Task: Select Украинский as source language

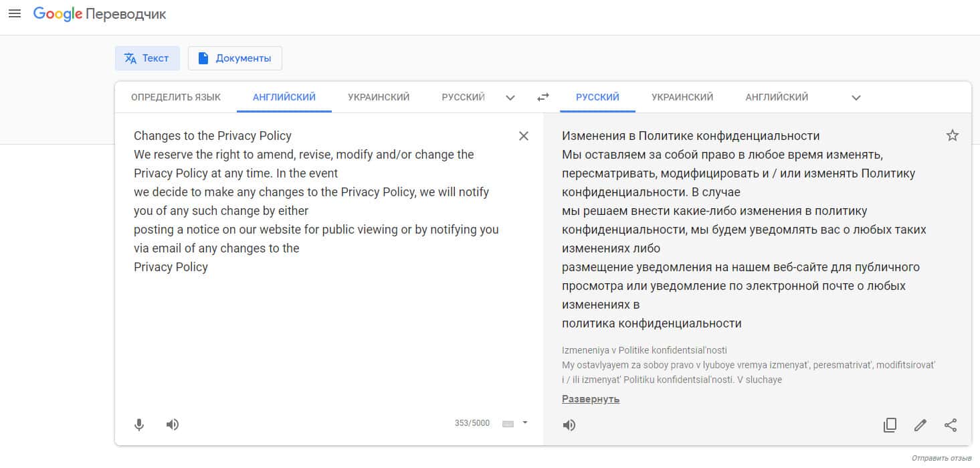Action: (379, 97)
